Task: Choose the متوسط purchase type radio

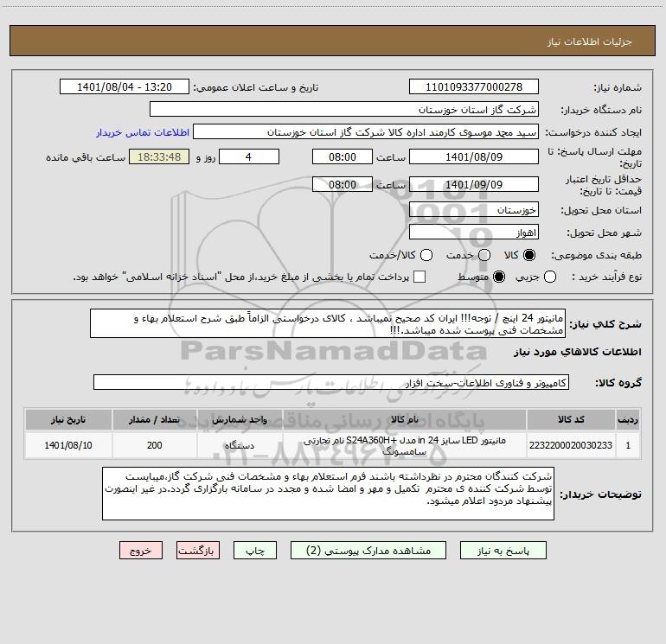Action: [499, 277]
